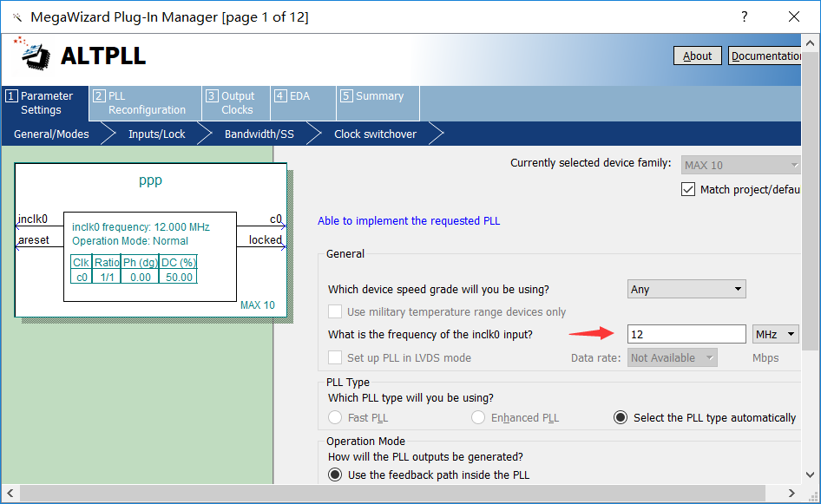This screenshot has height=504, width=821.
Task: Click the About button
Action: 697,56
